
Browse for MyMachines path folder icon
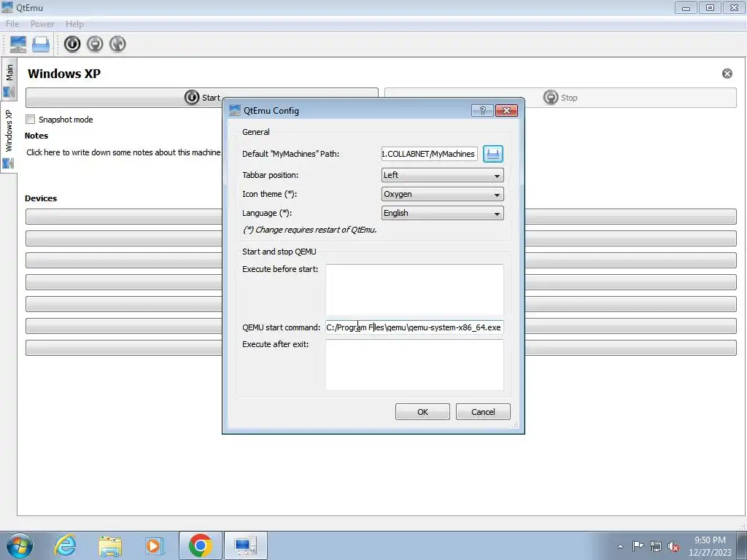coord(493,154)
